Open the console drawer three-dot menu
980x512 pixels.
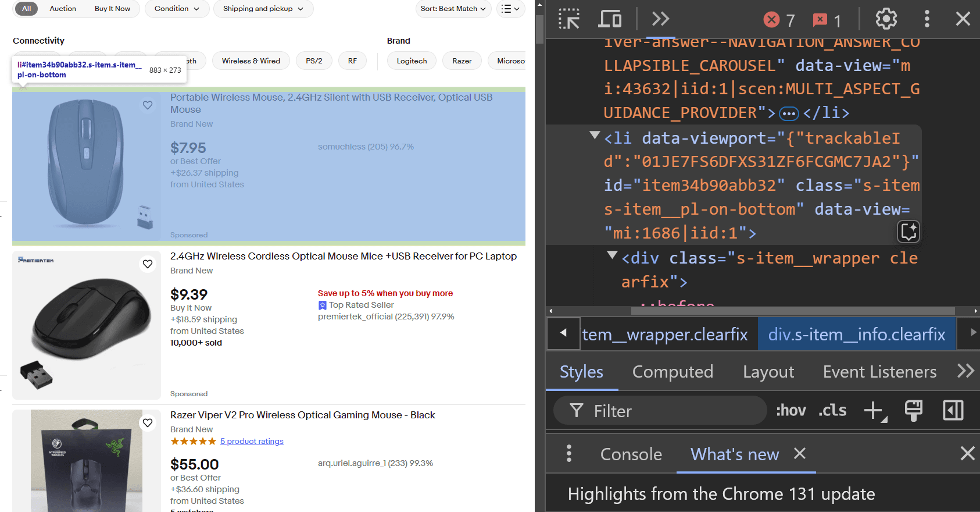click(569, 453)
